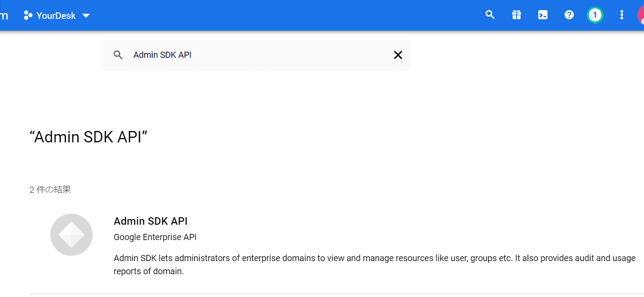Open the Admin SDK API result title
Viewport: 644px width, 297px height.
pos(150,221)
